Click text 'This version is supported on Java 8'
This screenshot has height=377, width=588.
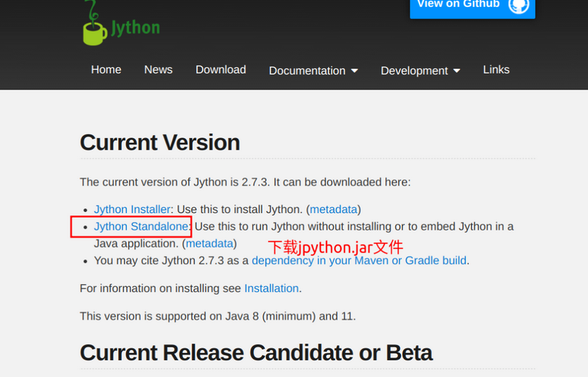click(x=169, y=316)
